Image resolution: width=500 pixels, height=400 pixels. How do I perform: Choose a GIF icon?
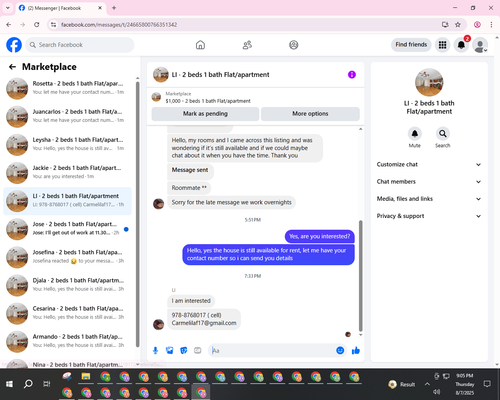click(198, 350)
